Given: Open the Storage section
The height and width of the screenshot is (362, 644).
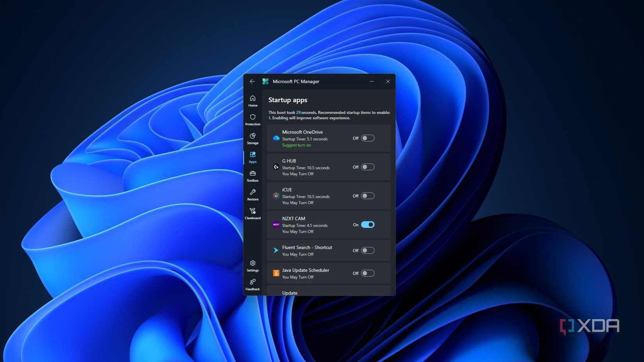Looking at the screenshot, I should click(253, 138).
